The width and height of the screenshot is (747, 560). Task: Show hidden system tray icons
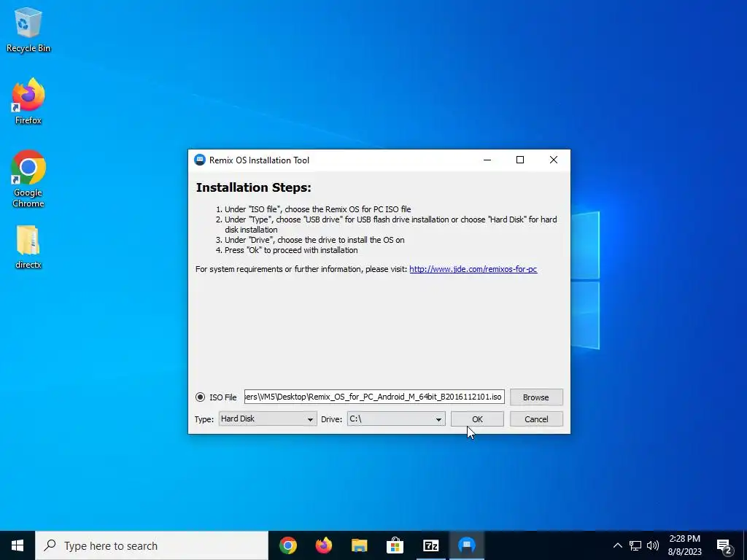(617, 545)
